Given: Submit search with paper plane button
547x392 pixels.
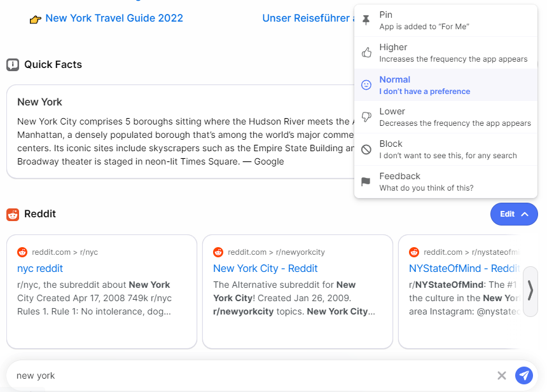Looking at the screenshot, I should (x=524, y=375).
